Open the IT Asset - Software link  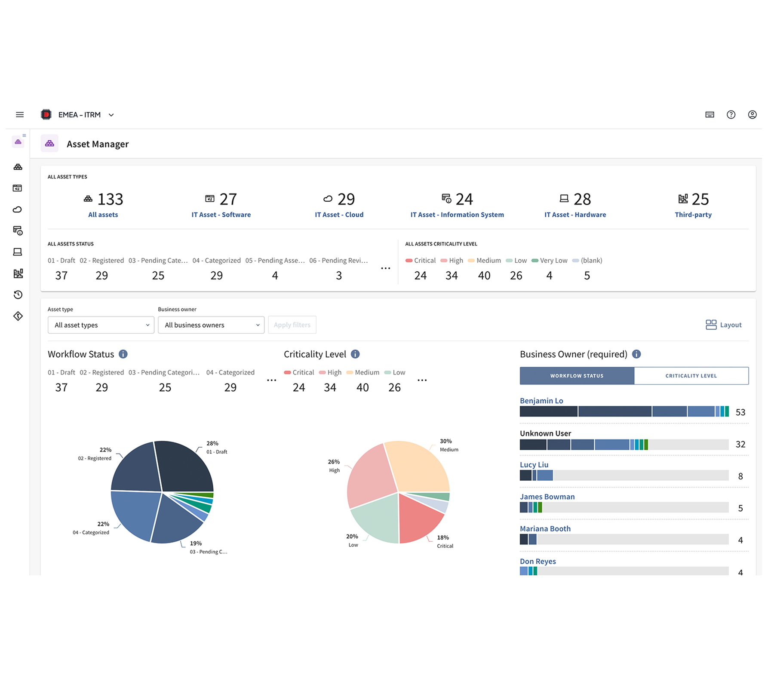click(221, 215)
